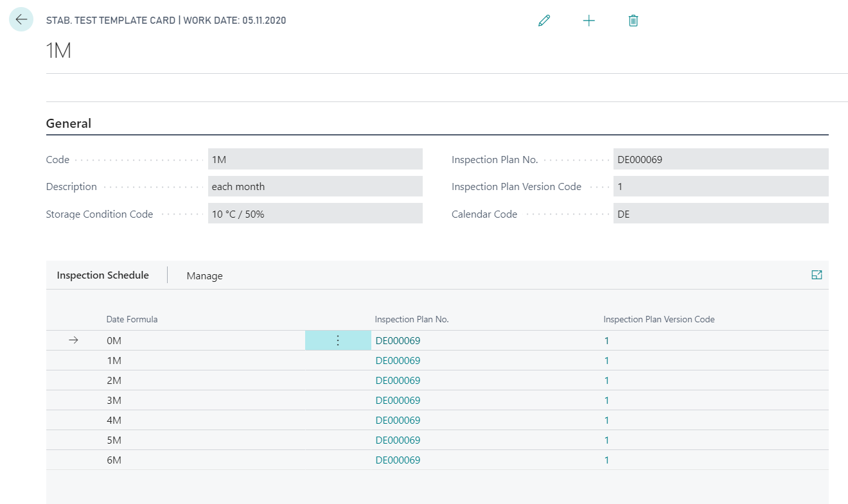This screenshot has height=504, width=848.
Task: Click version code 1 in 6M row
Action: pos(606,460)
